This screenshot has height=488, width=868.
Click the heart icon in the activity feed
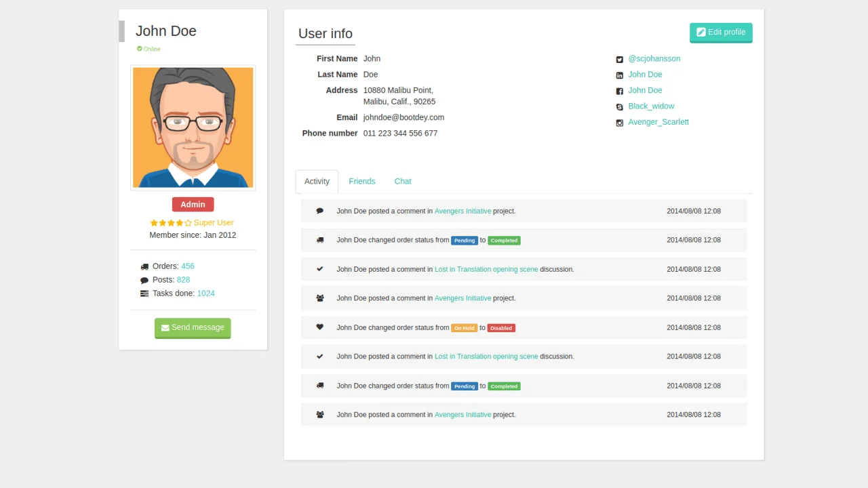pyautogui.click(x=319, y=327)
